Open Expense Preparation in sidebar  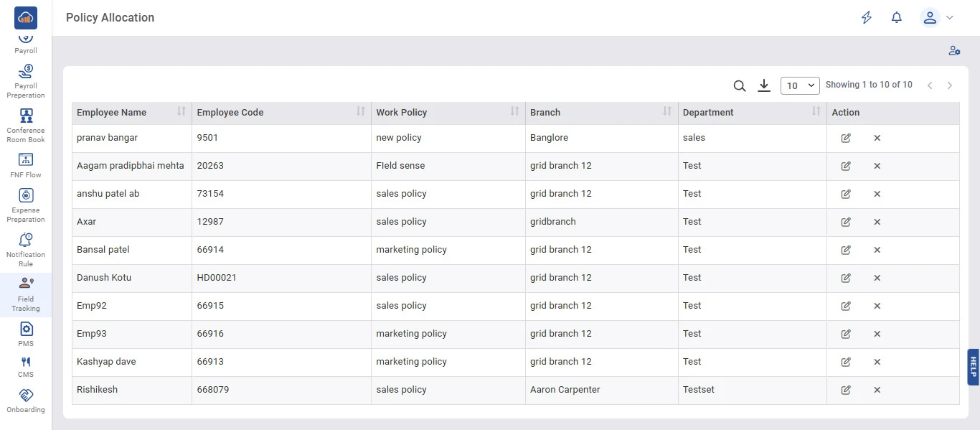(x=26, y=205)
